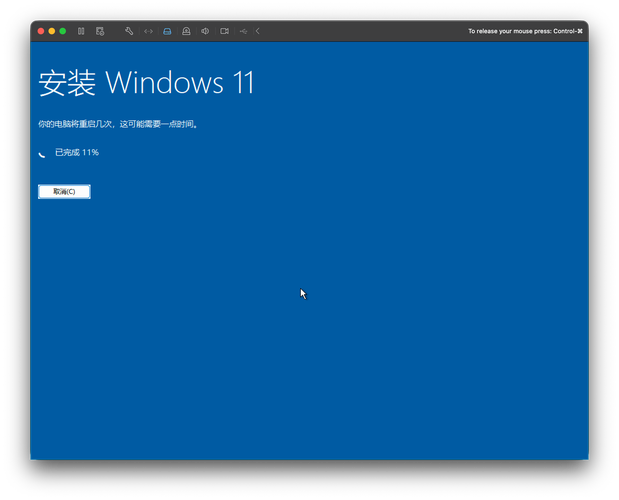Click the release mouse hint text

pyautogui.click(x=525, y=31)
